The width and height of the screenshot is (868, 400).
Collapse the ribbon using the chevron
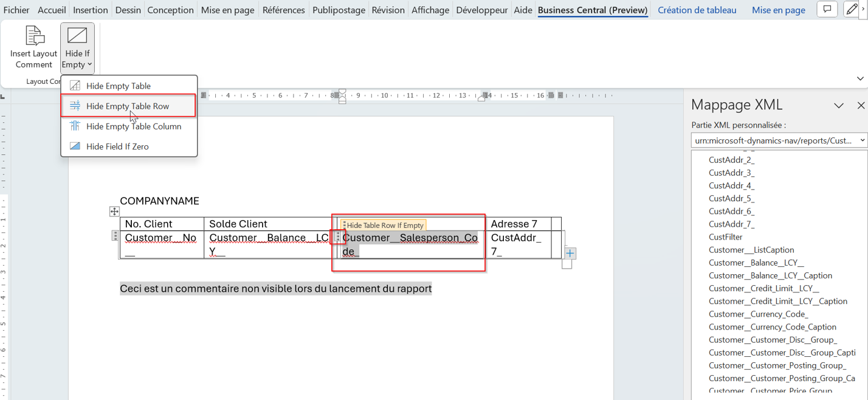[x=859, y=78]
